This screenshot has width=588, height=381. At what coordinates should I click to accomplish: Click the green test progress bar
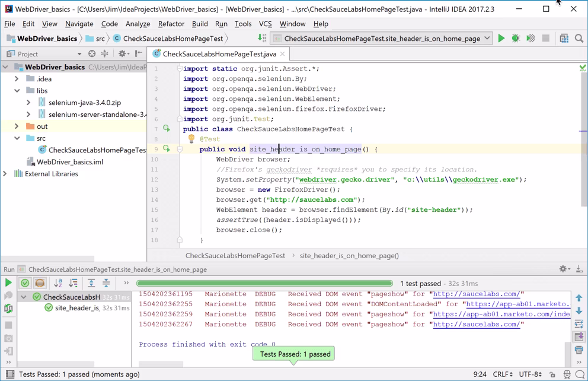(264, 284)
